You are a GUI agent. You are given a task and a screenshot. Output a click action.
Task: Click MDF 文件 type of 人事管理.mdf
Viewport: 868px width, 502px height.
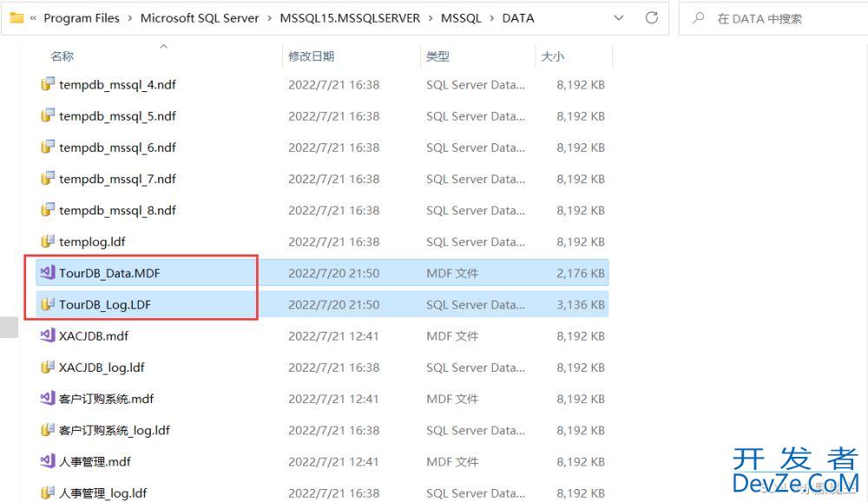click(452, 461)
